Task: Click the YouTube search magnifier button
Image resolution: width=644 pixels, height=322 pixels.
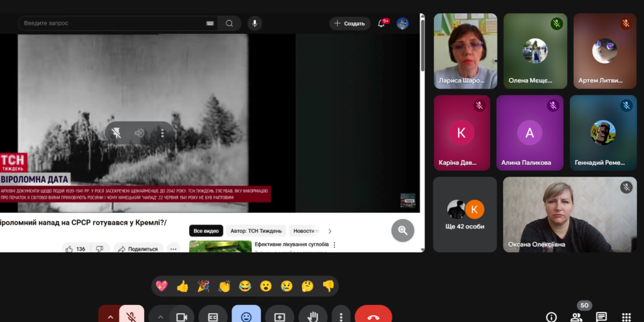Action: [x=230, y=23]
